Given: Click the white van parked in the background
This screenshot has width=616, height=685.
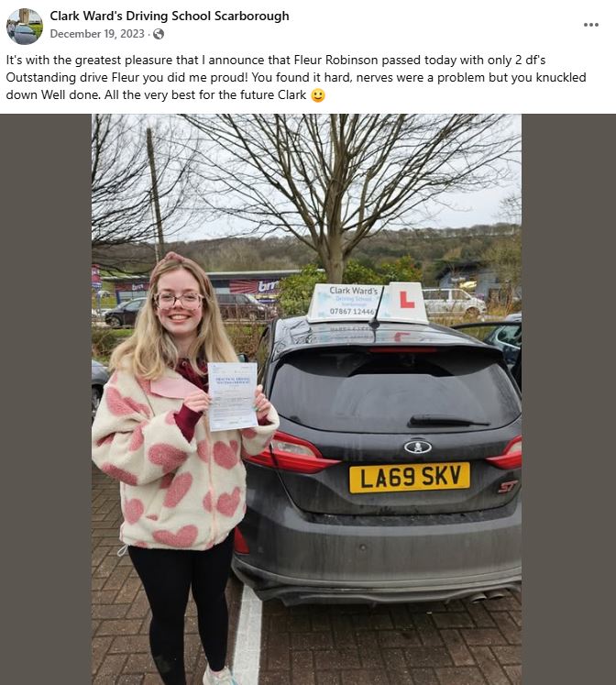Looking at the screenshot, I should [x=454, y=302].
